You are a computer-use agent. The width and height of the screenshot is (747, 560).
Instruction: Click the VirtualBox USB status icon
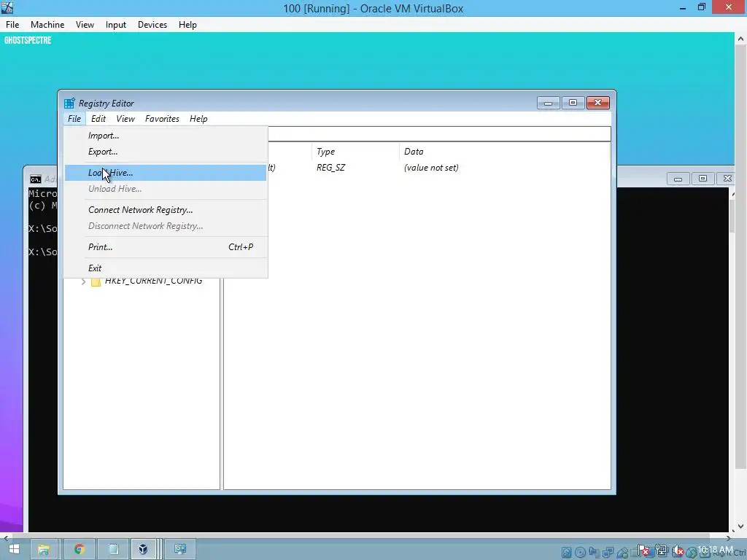click(x=623, y=551)
